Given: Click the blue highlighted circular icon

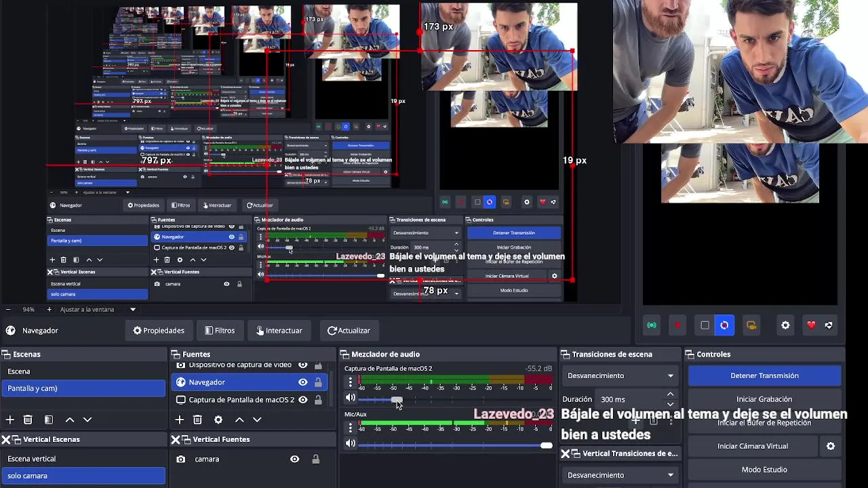Looking at the screenshot, I should click(x=724, y=325).
